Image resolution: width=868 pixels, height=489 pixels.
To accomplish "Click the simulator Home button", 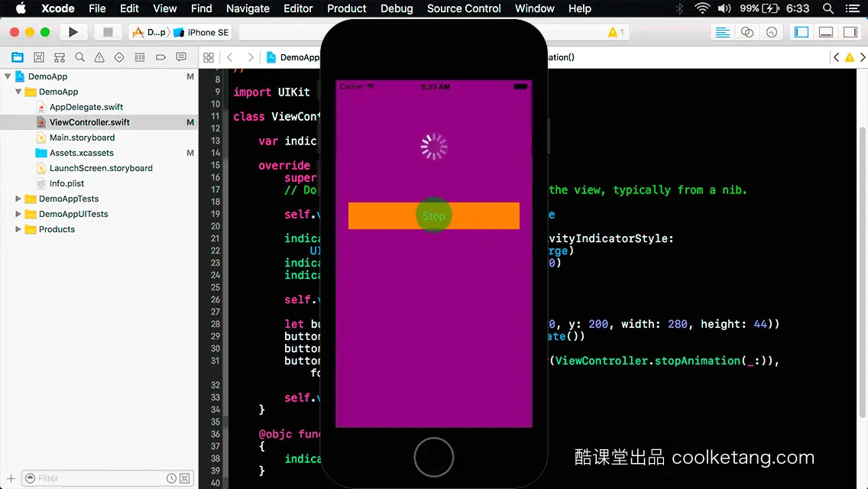I will (x=433, y=457).
